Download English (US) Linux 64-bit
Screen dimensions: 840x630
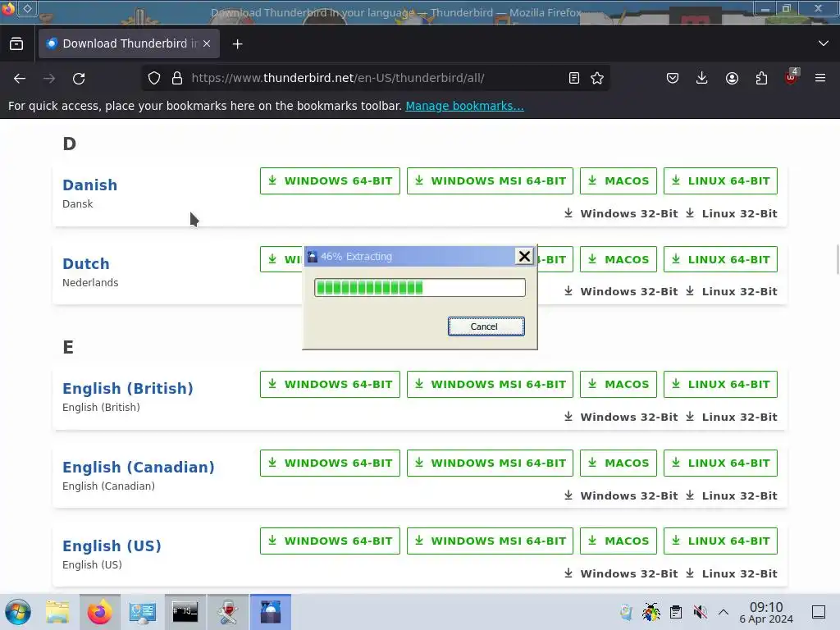pyautogui.click(x=720, y=541)
